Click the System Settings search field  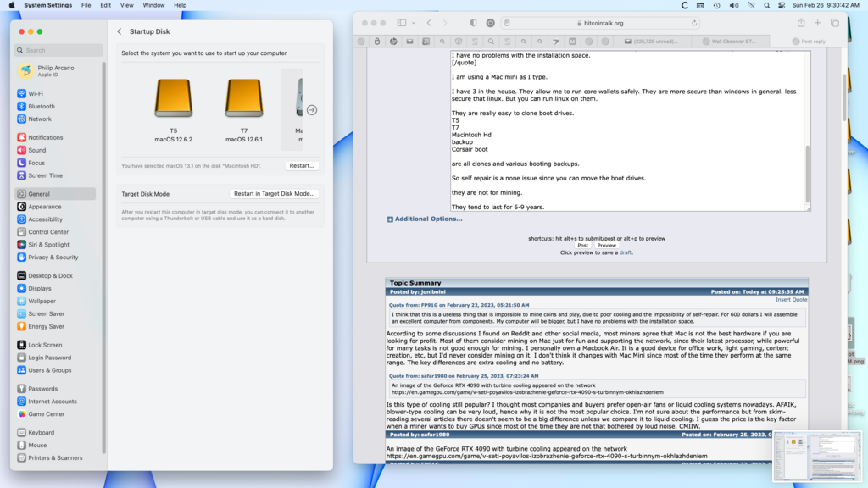tap(58, 50)
